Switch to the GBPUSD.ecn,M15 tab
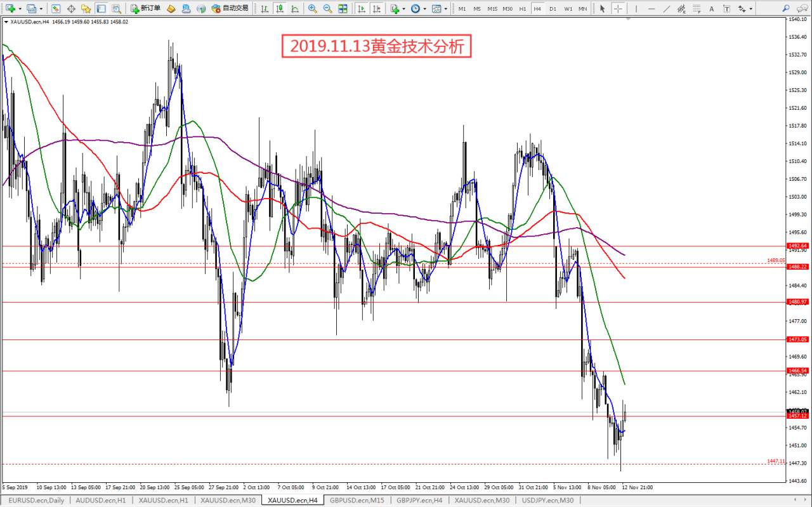Image resolution: width=812 pixels, height=507 pixels. [x=357, y=501]
